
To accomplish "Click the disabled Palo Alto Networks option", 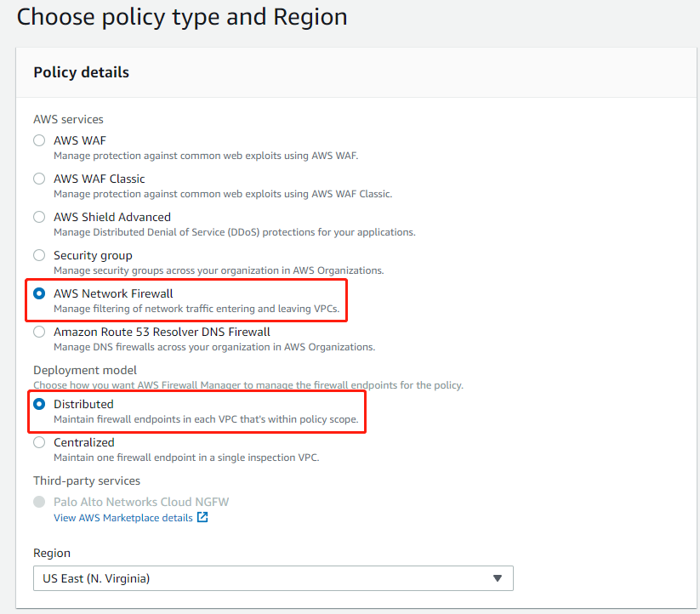I will pyautogui.click(x=38, y=502).
